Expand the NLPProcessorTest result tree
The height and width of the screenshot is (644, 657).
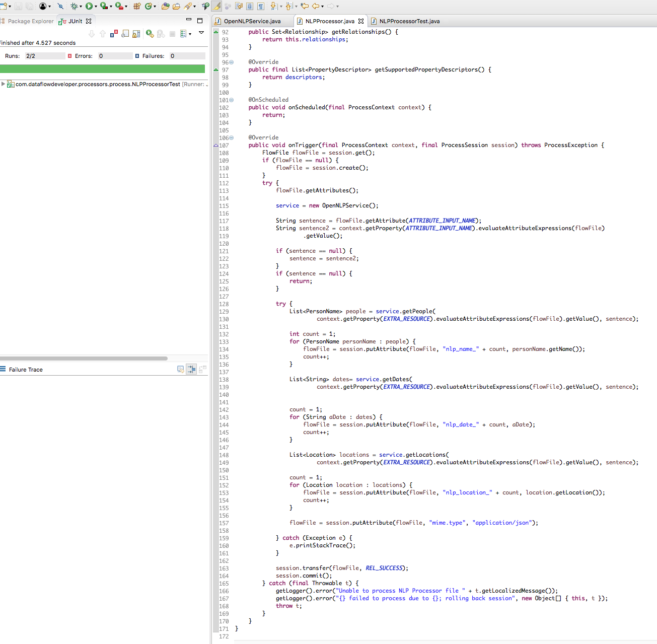point(4,84)
